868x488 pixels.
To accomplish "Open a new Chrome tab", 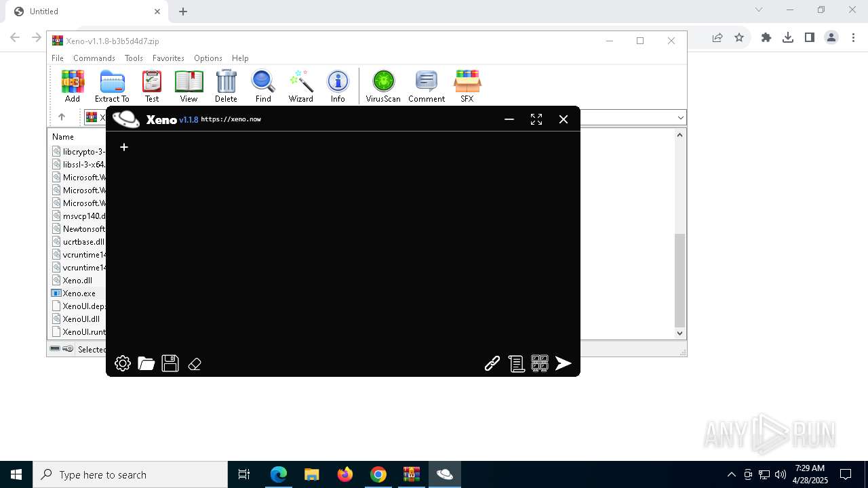I will tap(183, 12).
